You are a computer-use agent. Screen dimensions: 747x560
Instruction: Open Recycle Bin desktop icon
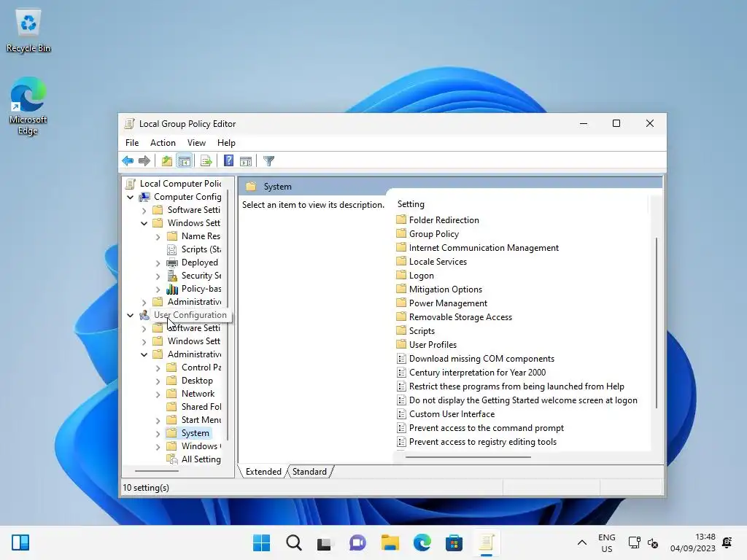click(x=28, y=31)
